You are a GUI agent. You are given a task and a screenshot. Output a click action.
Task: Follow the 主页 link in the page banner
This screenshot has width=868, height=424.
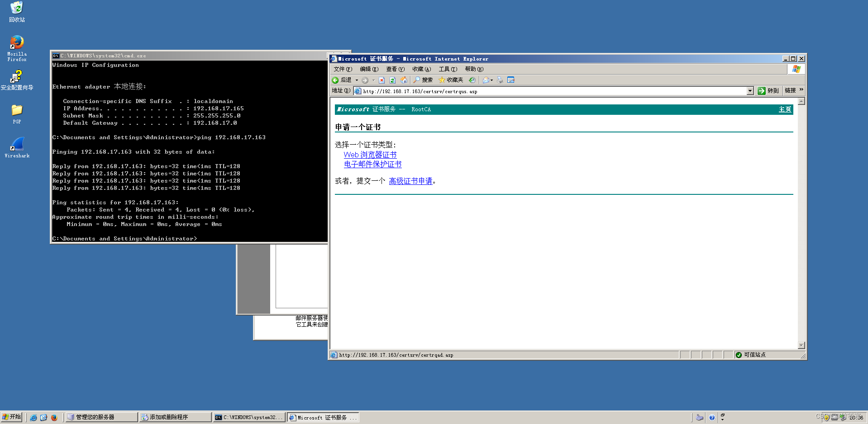785,109
